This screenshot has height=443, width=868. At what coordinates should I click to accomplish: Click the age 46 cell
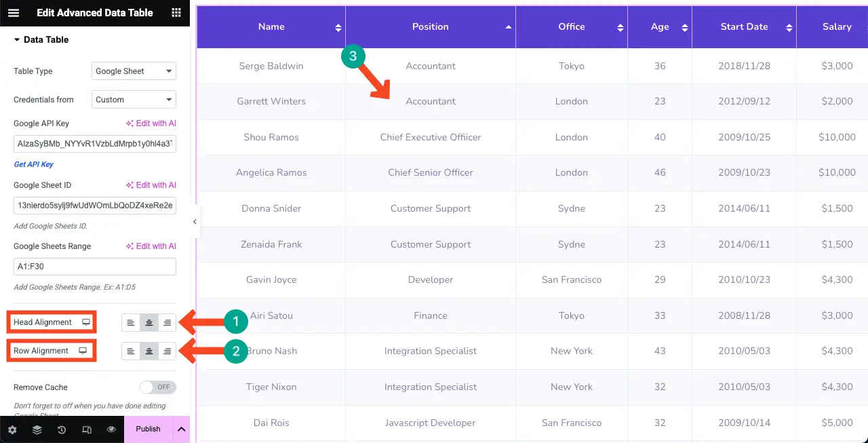coord(660,172)
